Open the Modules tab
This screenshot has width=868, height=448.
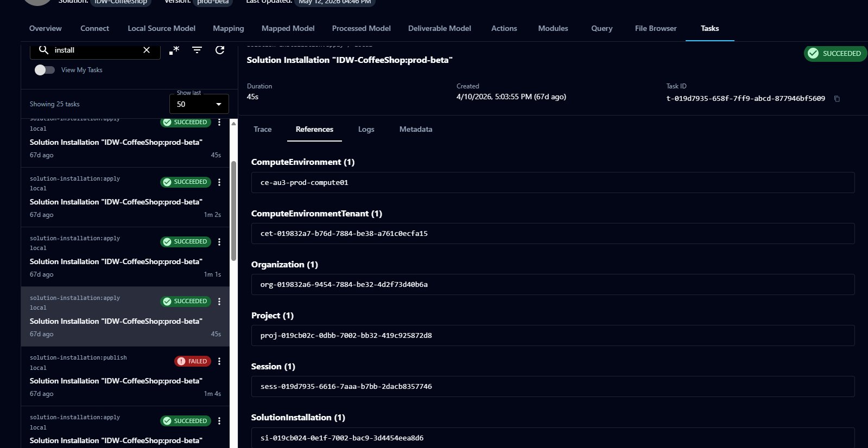tap(553, 28)
